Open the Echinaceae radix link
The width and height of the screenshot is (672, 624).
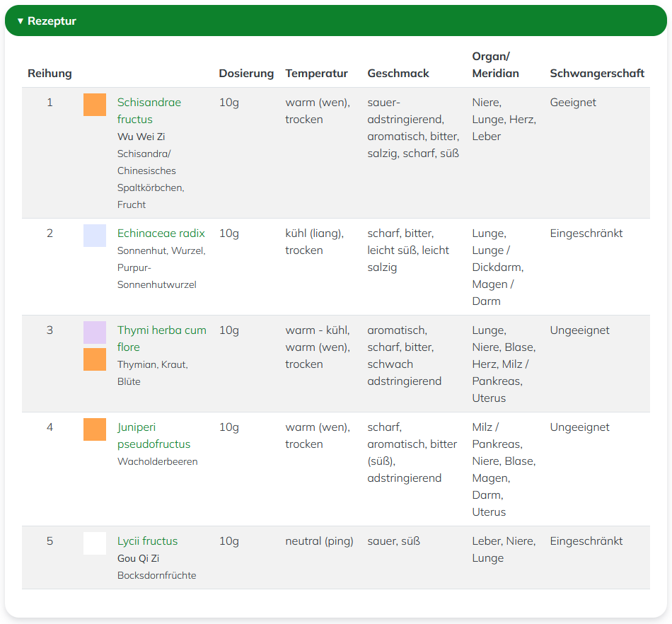pos(161,233)
